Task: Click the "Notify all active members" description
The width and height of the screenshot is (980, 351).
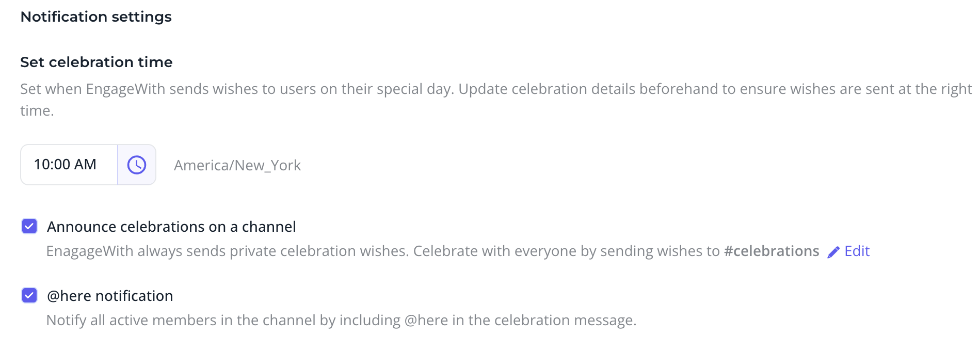Action: [x=341, y=320]
